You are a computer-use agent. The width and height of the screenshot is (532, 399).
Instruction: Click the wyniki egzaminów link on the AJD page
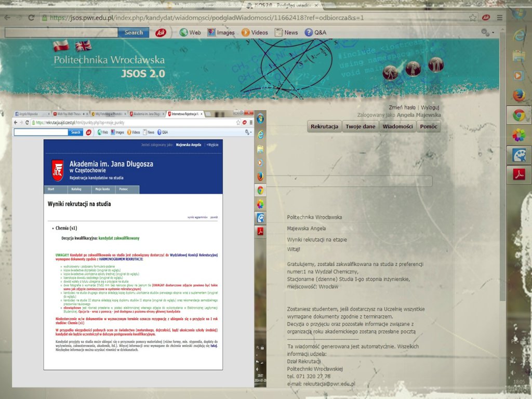197,217
